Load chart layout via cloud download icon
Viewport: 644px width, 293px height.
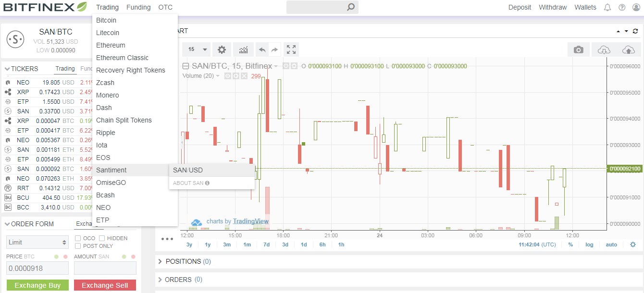click(604, 49)
